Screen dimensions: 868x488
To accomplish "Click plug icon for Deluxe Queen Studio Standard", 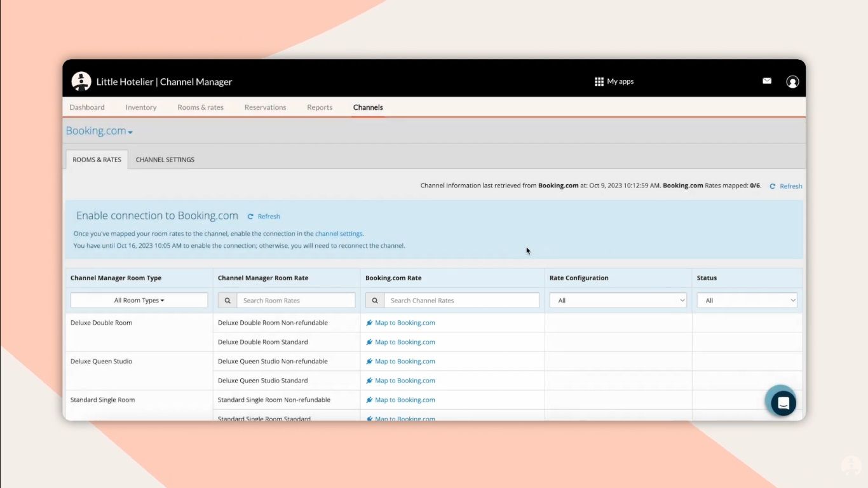I will click(x=369, y=381).
